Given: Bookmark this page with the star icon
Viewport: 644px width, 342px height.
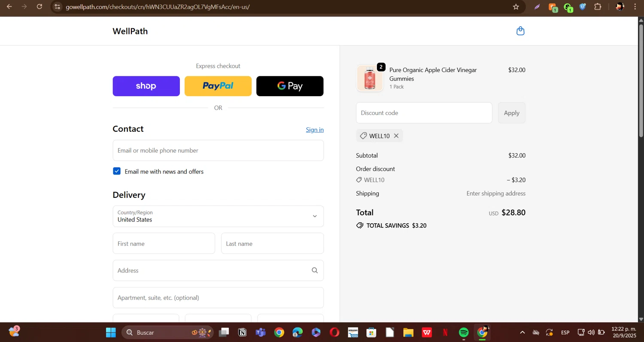Looking at the screenshot, I should [516, 7].
